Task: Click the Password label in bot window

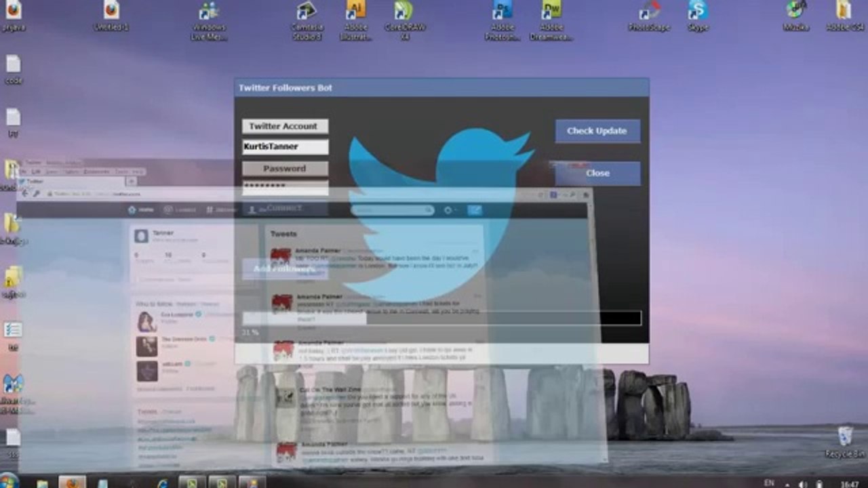Action: [x=285, y=168]
